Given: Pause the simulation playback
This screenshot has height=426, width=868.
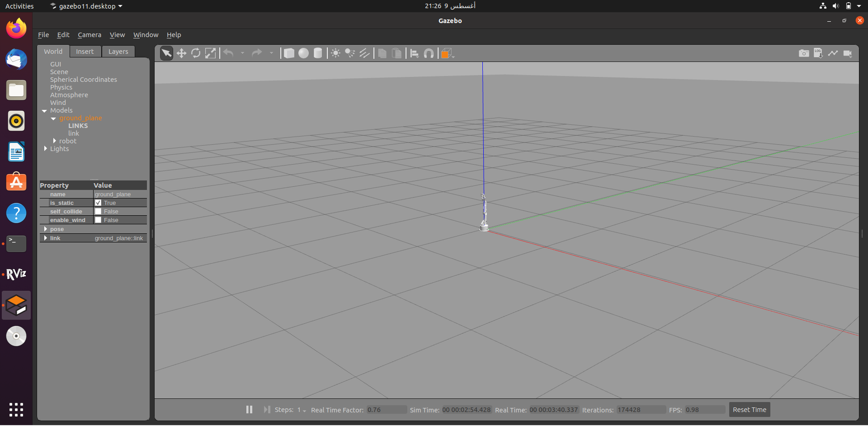Looking at the screenshot, I should coord(249,409).
